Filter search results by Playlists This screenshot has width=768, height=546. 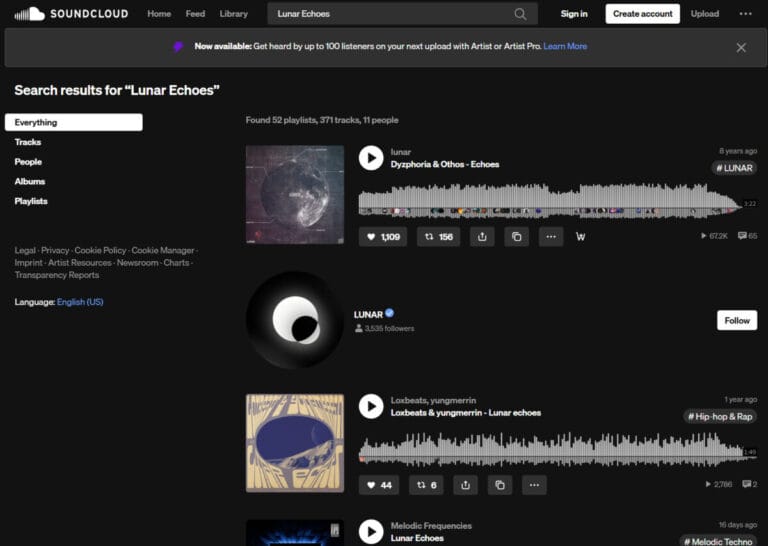click(x=31, y=201)
